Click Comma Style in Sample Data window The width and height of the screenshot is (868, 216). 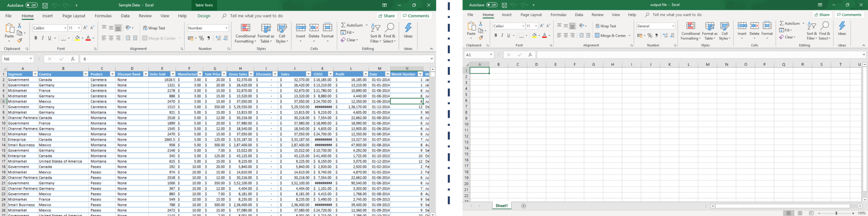click(209, 38)
